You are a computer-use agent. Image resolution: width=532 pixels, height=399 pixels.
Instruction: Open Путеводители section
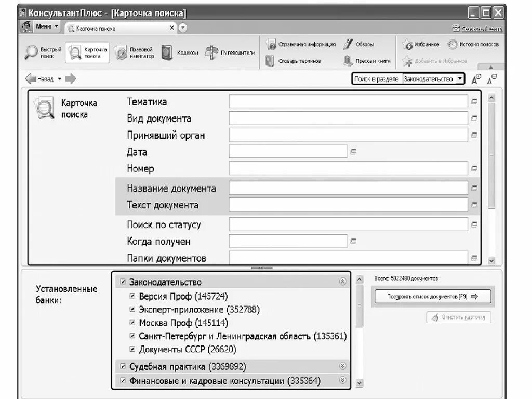click(x=230, y=52)
